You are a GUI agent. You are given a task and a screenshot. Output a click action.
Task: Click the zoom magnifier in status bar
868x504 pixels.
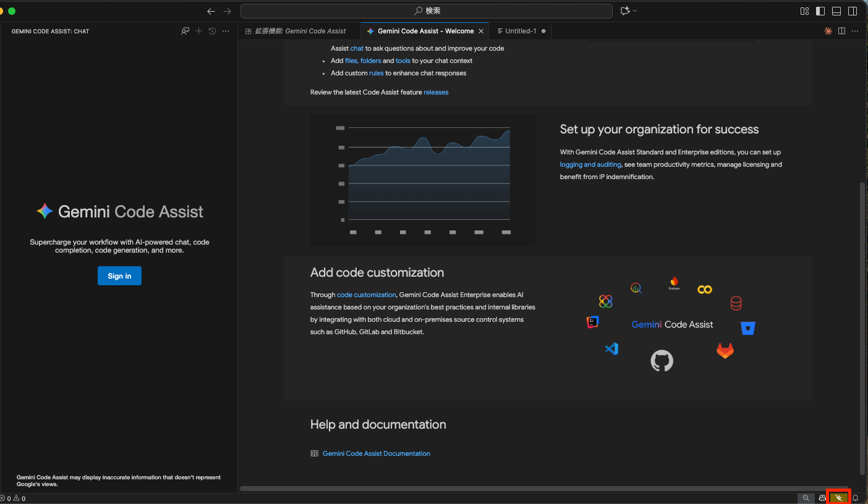coord(806,498)
